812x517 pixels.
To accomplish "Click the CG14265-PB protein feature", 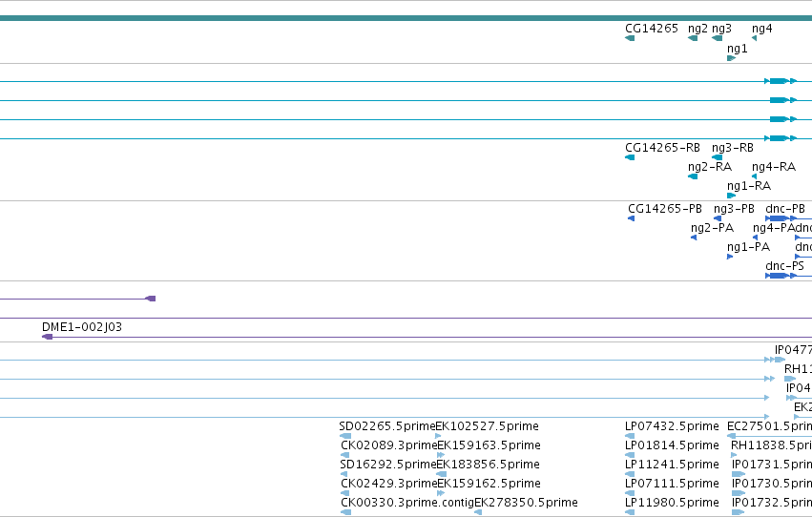I will (631, 218).
